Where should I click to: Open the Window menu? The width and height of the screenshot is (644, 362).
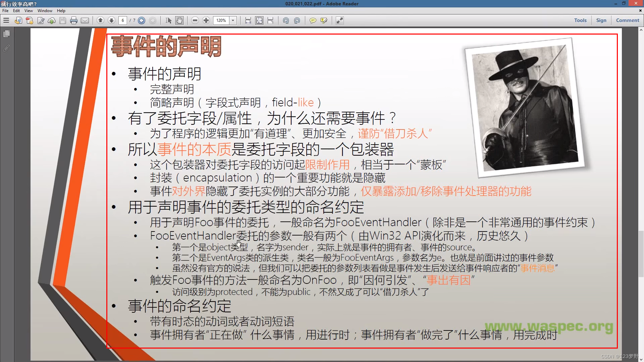click(45, 11)
